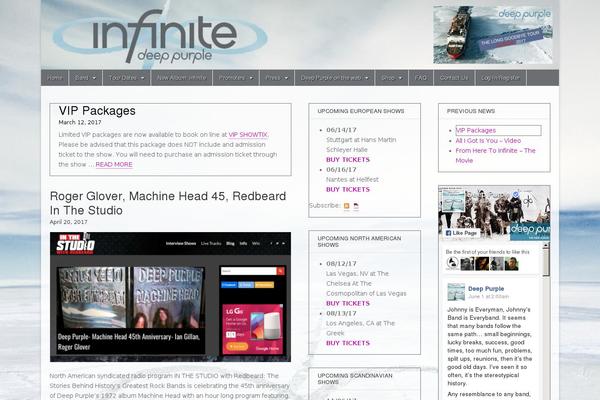
Task: Click the email subscribe icon beside RSS
Action: pyautogui.click(x=356, y=206)
